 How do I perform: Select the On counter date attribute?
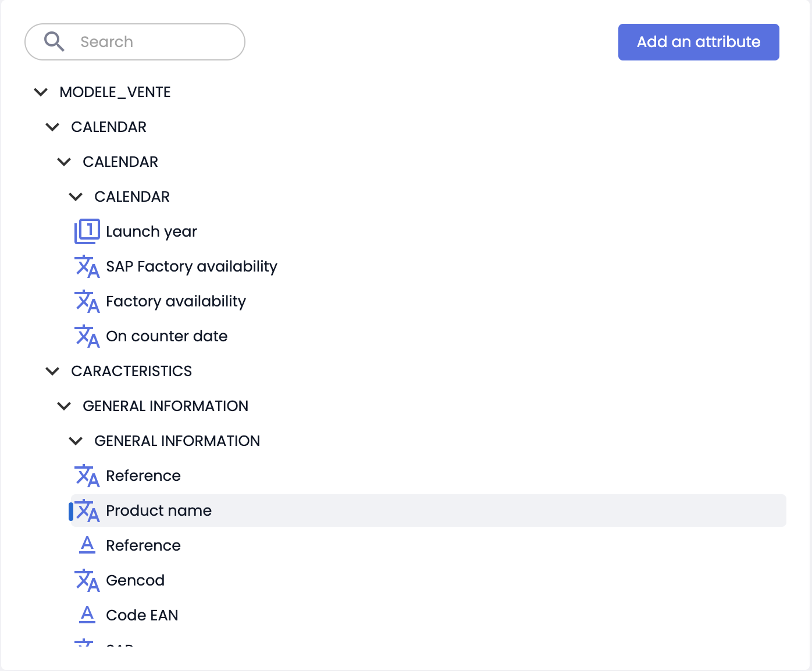point(166,336)
